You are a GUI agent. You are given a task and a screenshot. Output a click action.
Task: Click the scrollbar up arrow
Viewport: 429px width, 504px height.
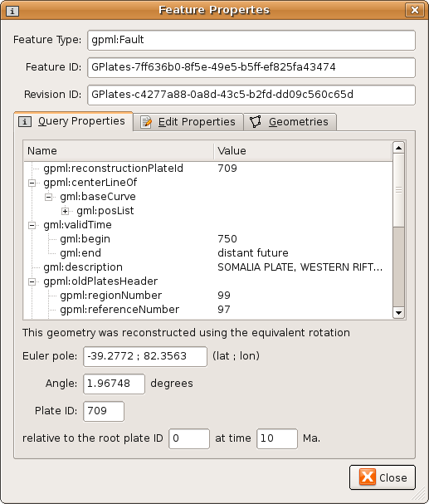pos(398,148)
